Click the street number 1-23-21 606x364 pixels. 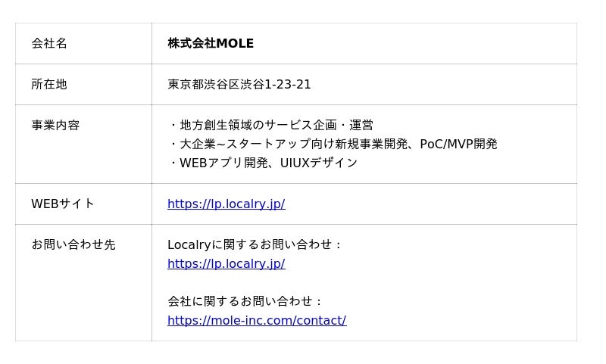(288, 84)
